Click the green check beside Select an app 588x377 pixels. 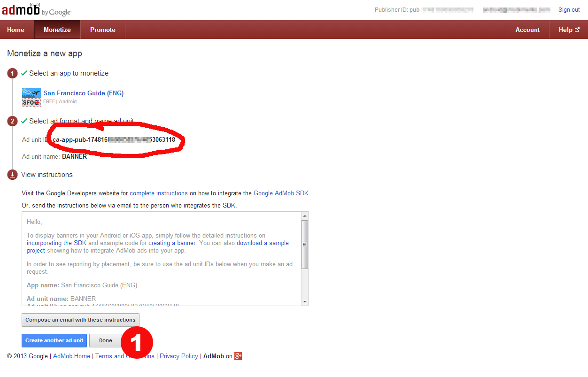click(x=24, y=73)
